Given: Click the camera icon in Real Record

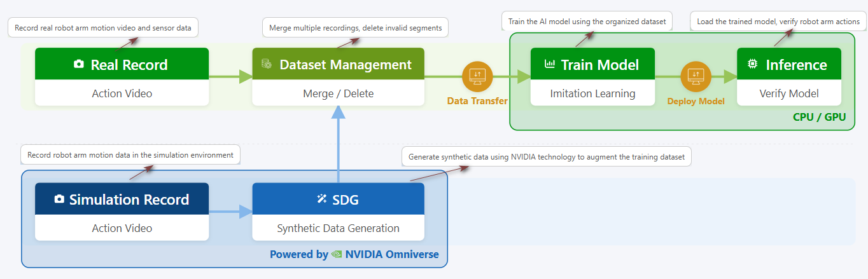Looking at the screenshot, I should click(x=79, y=64).
